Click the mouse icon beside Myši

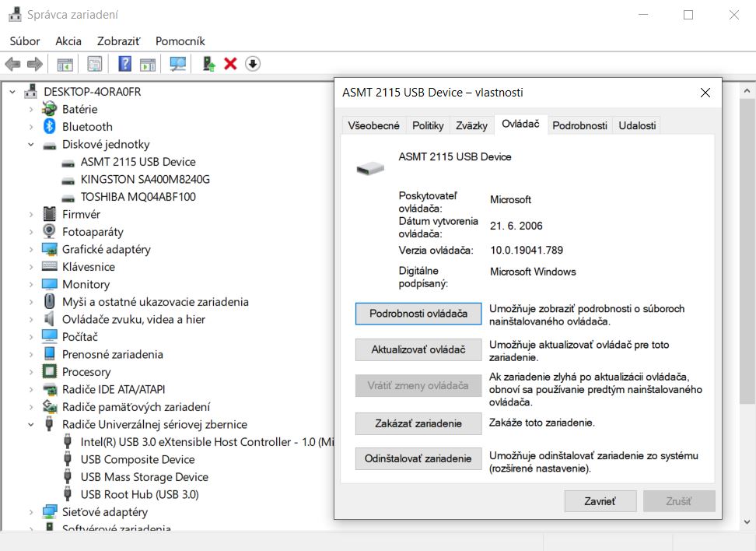click(x=49, y=301)
